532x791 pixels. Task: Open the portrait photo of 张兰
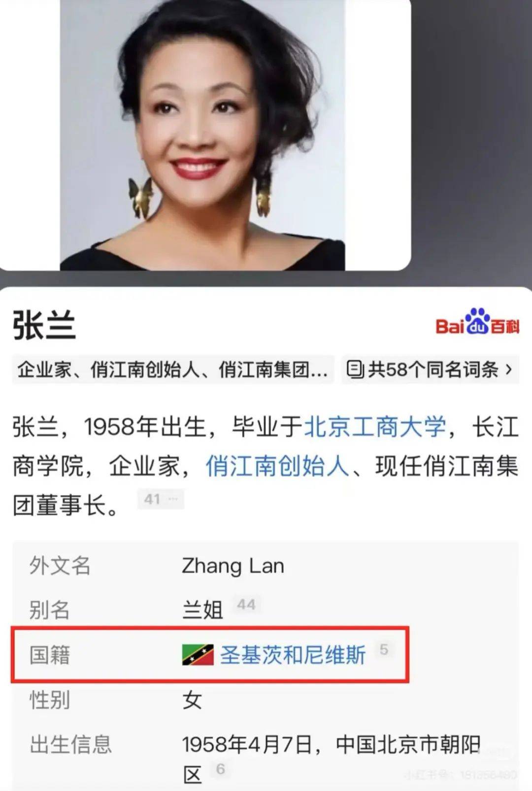[202, 135]
